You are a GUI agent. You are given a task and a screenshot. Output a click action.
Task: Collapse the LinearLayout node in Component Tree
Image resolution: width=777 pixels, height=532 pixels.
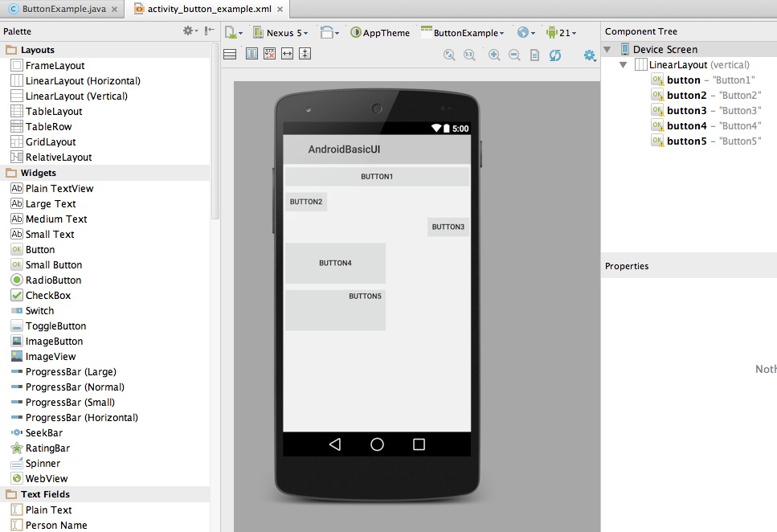pos(623,65)
